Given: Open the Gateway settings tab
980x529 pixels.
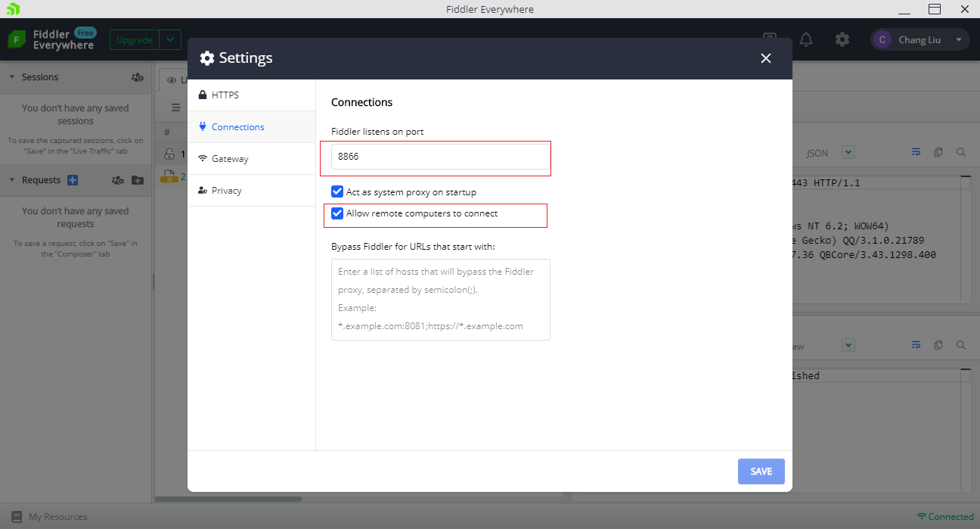Looking at the screenshot, I should pos(230,159).
